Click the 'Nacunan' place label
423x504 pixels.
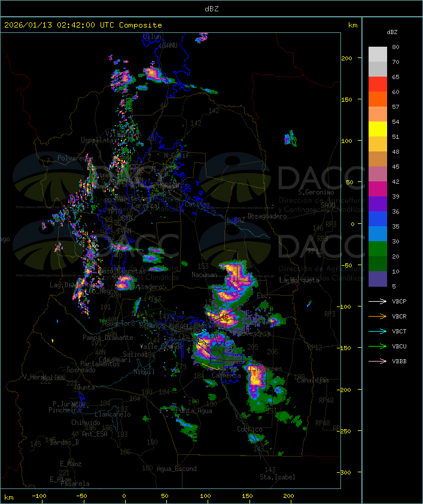pos(204,275)
